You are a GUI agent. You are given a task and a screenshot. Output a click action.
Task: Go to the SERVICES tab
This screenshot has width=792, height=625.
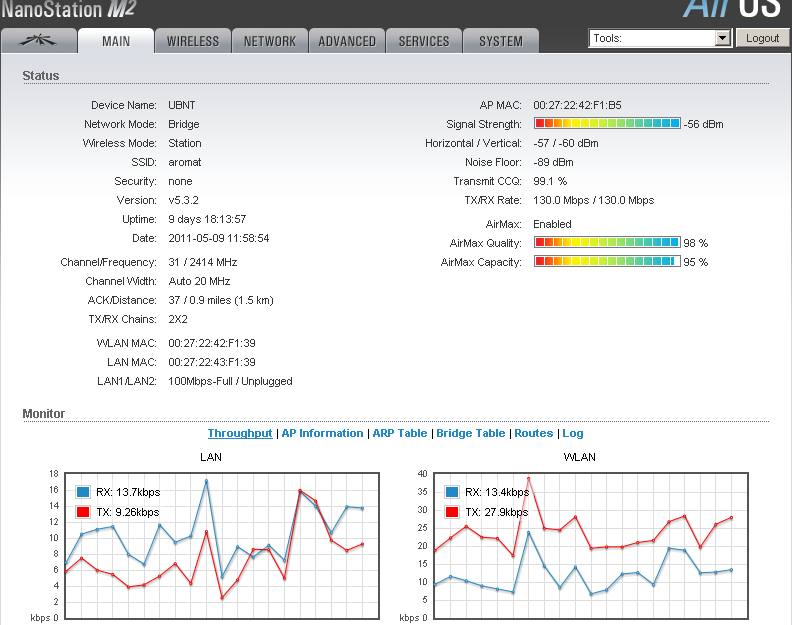click(424, 41)
